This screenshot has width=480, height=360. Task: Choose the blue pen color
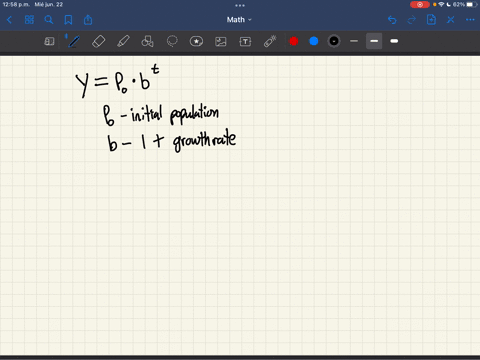(x=314, y=41)
